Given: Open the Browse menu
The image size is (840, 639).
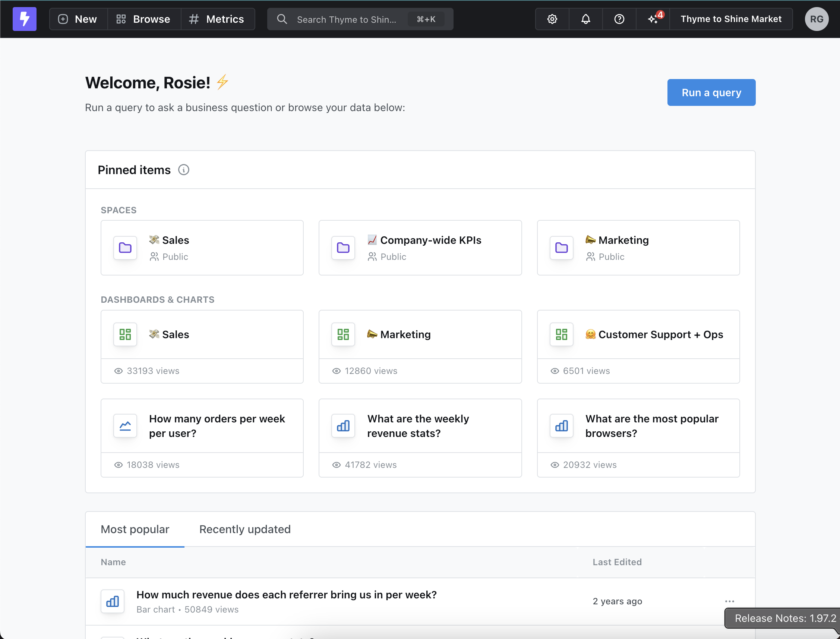Looking at the screenshot, I should click(x=144, y=19).
